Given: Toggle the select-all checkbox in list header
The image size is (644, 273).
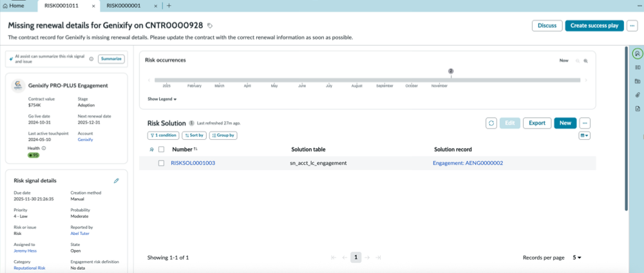Looking at the screenshot, I should coord(162,149).
